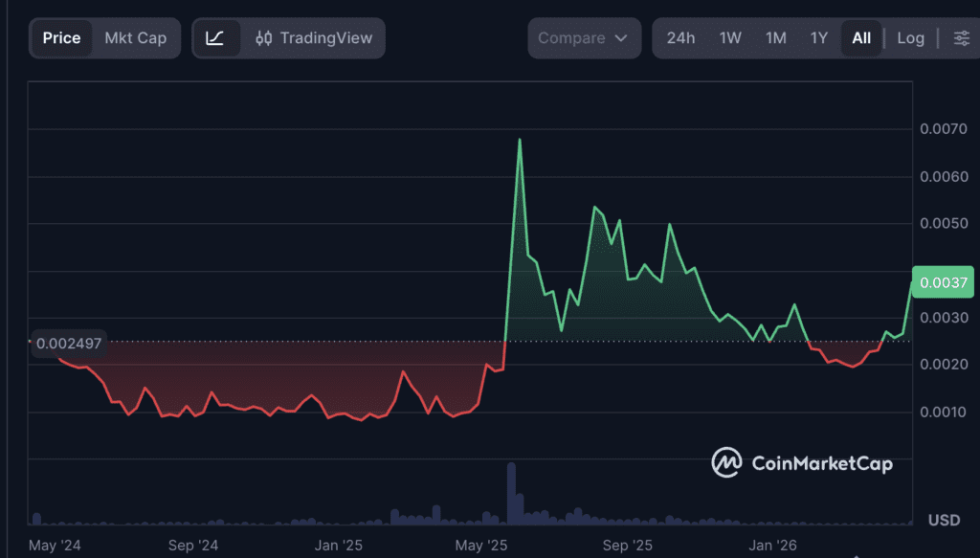Select the 24h time range

pyautogui.click(x=680, y=38)
